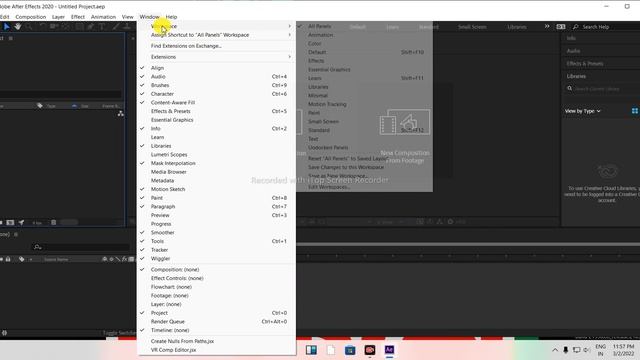Open the Animation menu
The width and height of the screenshot is (640, 360).
point(103,17)
